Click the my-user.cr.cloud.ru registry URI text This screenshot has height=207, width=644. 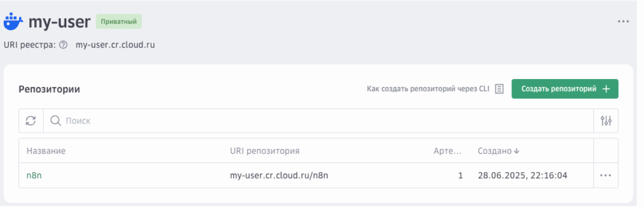click(x=115, y=45)
